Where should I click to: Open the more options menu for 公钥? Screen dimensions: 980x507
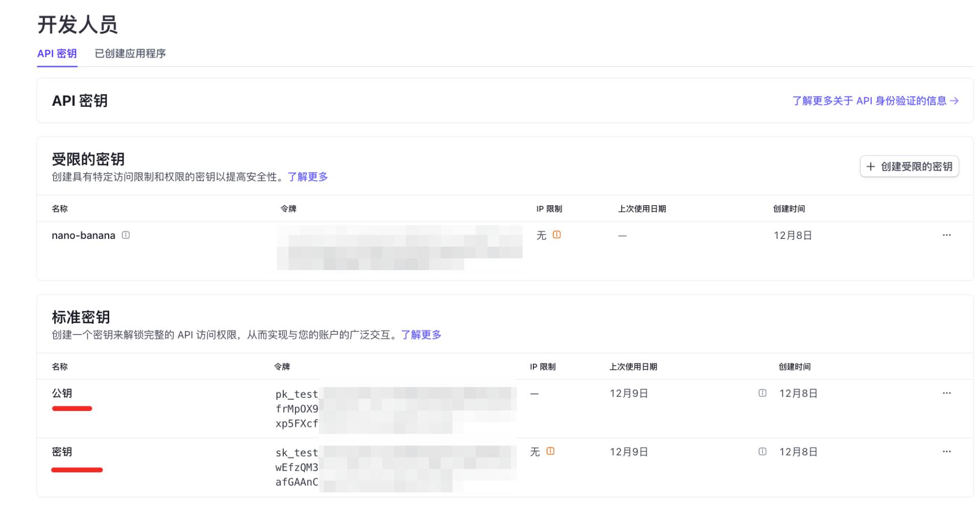946,393
